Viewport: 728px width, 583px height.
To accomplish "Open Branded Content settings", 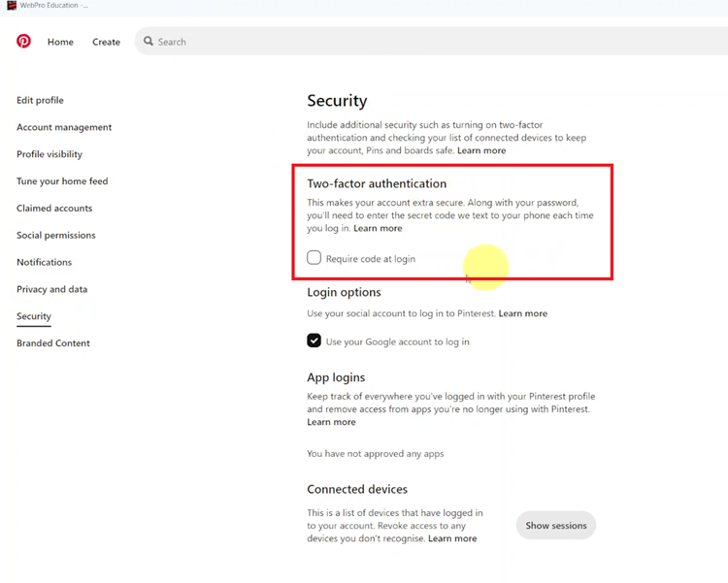I will 53,343.
